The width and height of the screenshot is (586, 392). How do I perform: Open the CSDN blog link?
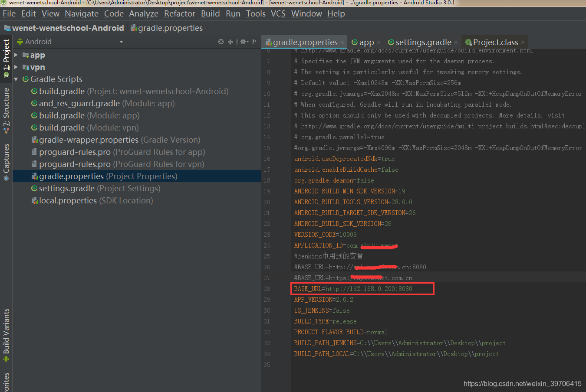coord(522,383)
